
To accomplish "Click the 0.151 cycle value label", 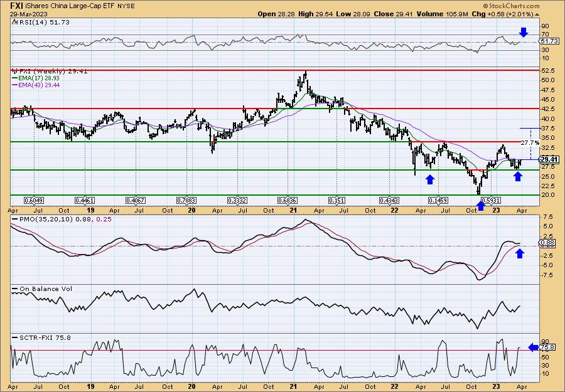I will (336, 200).
